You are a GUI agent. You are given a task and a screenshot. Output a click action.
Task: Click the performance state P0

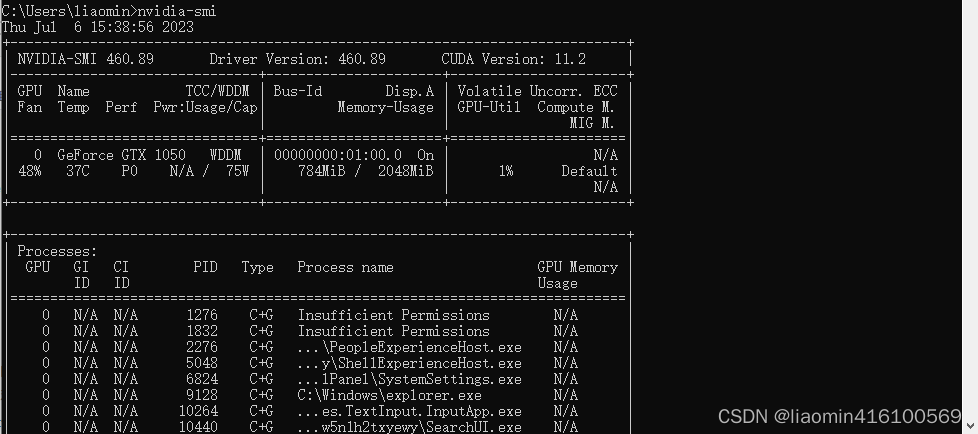point(129,171)
